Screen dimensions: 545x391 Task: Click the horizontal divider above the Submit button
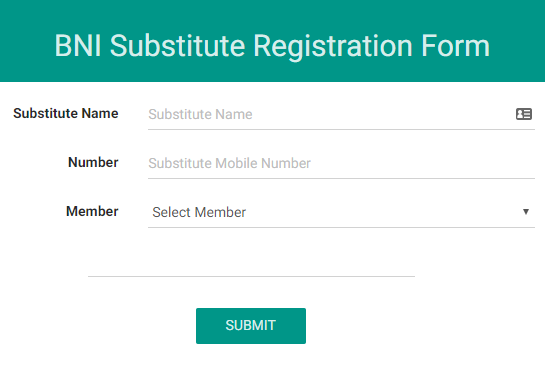[251, 276]
